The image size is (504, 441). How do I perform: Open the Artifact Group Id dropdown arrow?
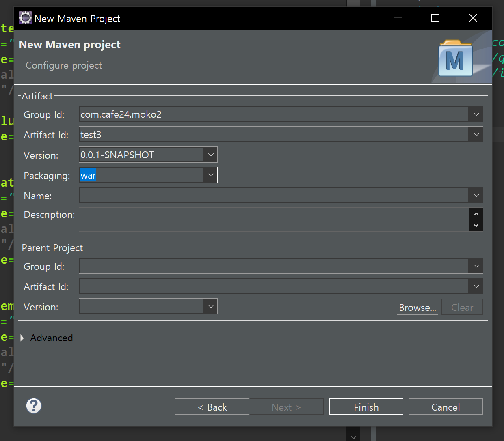[476, 114]
